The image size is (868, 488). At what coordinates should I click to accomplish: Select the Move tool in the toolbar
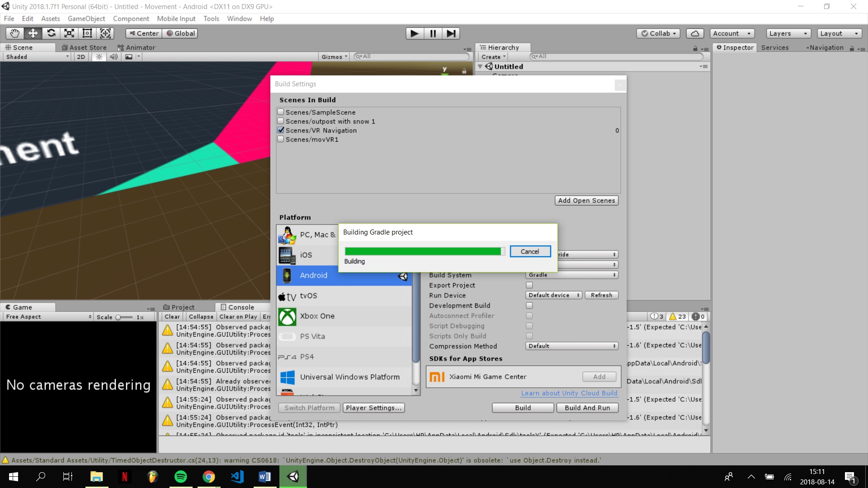(x=32, y=33)
